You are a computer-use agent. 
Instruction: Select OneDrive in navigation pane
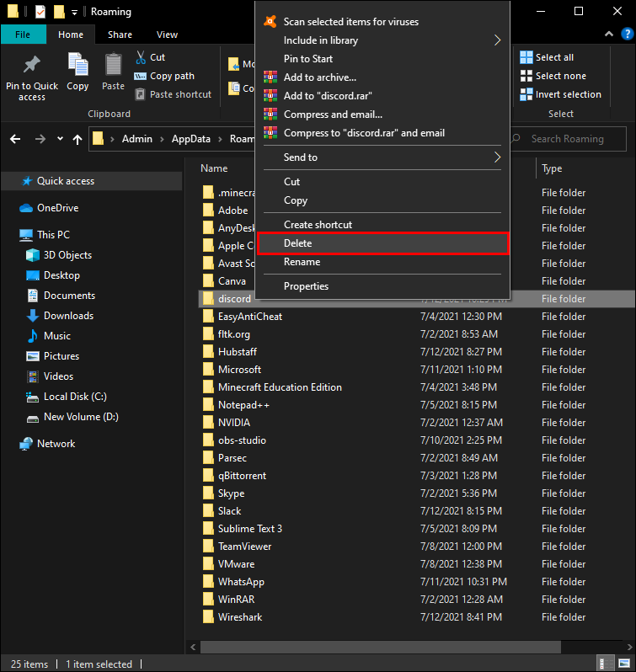(50, 208)
